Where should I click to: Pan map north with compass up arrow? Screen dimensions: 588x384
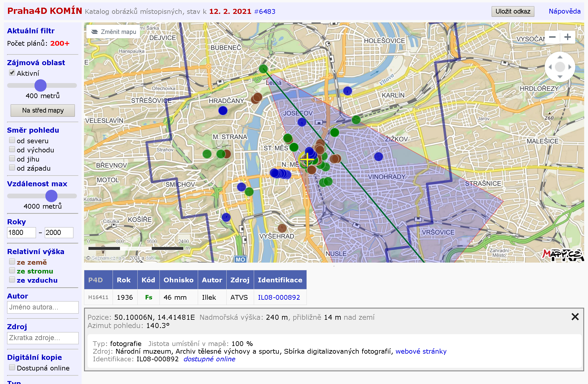point(560,57)
